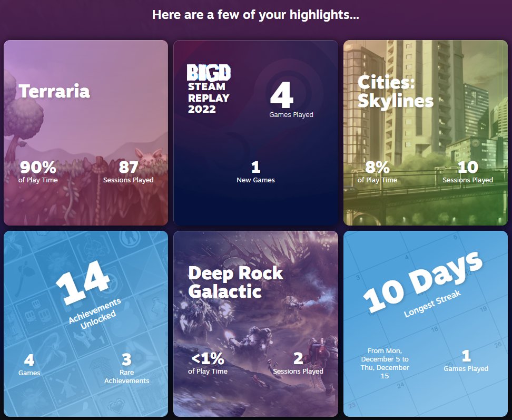Click the Steam Replay 2022 text
The image size is (512, 420).
[x=209, y=97]
